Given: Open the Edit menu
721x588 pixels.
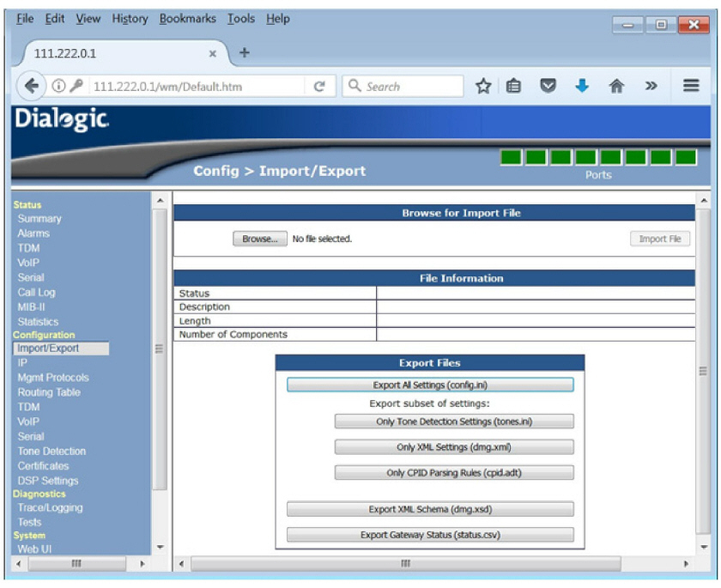Looking at the screenshot, I should click(x=54, y=19).
